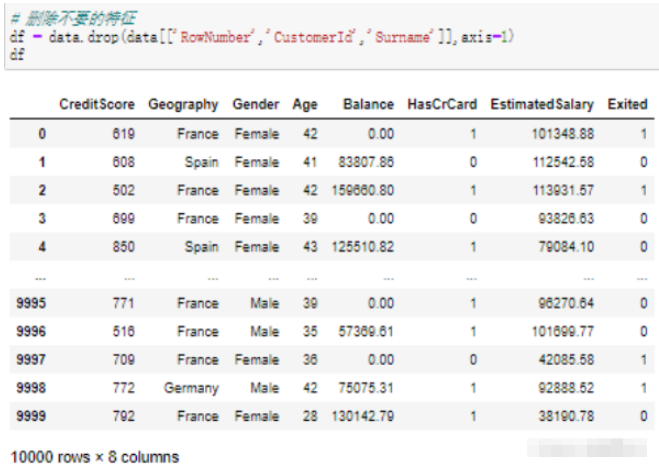
Task: Click row index 0 label
Action: [42, 133]
